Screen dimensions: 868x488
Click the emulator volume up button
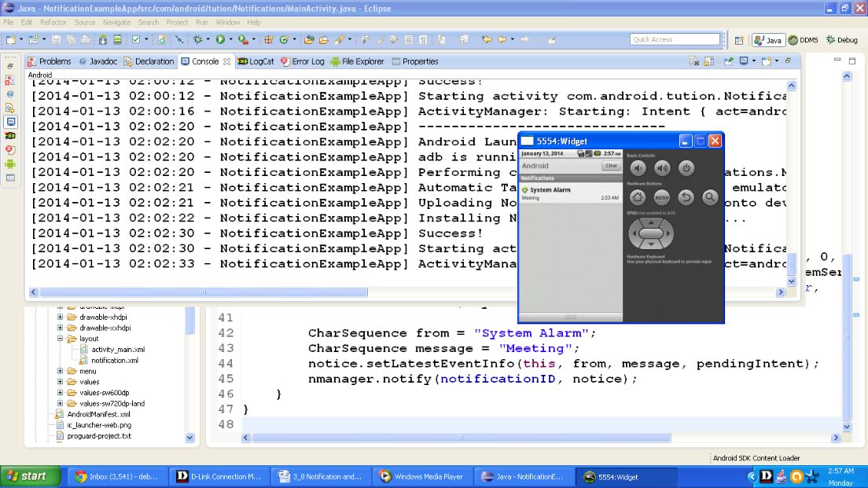[662, 168]
